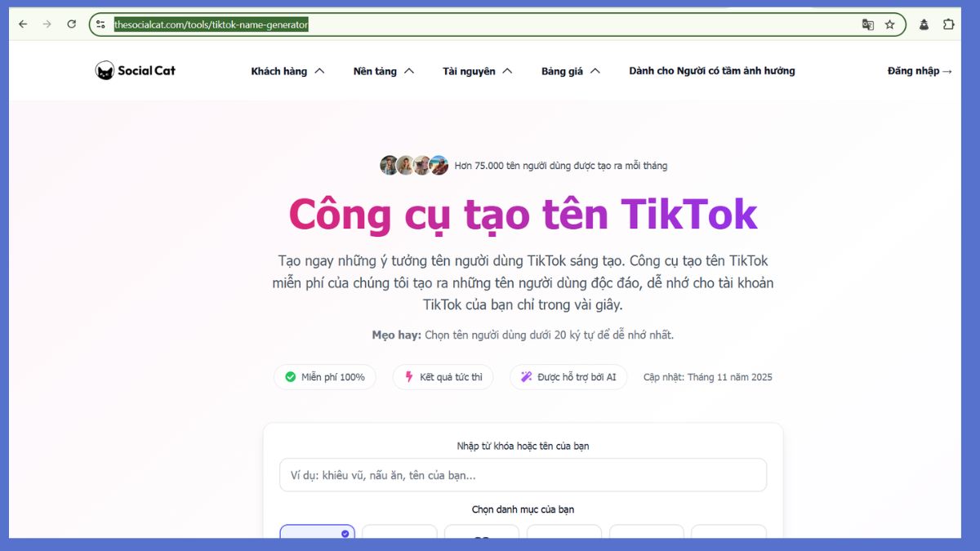This screenshot has height=551, width=980.
Task: Expand the Tài nguyên dropdown
Action: 478,71
